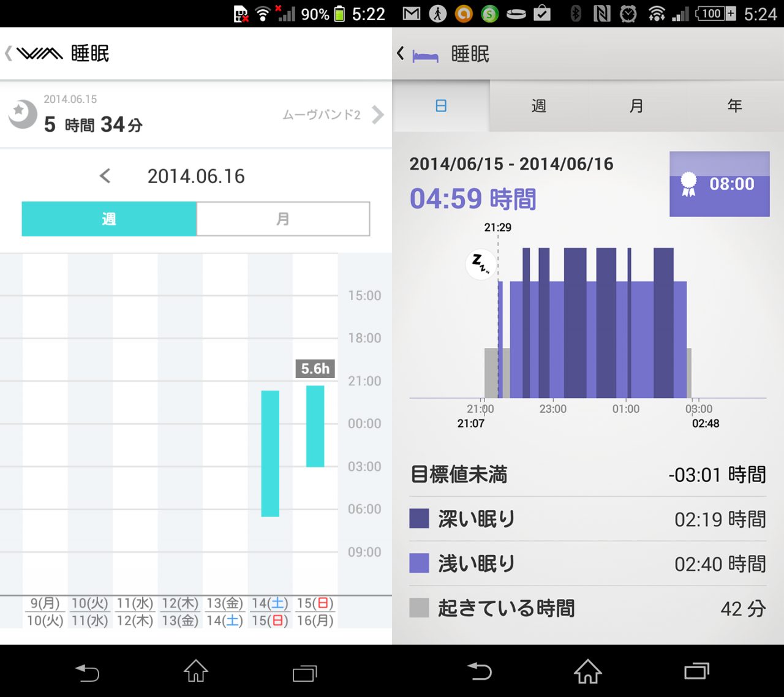Tap the 5.6h sleep label
784x697 pixels.
coord(315,368)
